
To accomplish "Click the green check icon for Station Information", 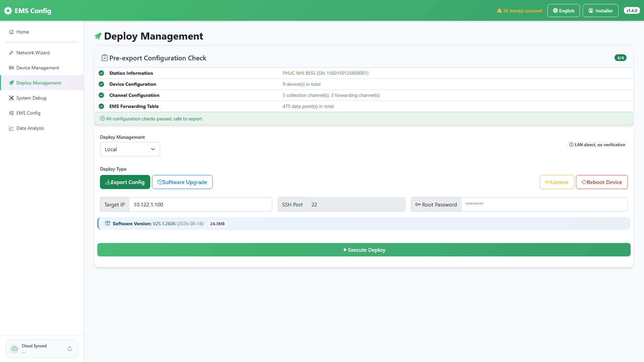I will click(x=101, y=73).
